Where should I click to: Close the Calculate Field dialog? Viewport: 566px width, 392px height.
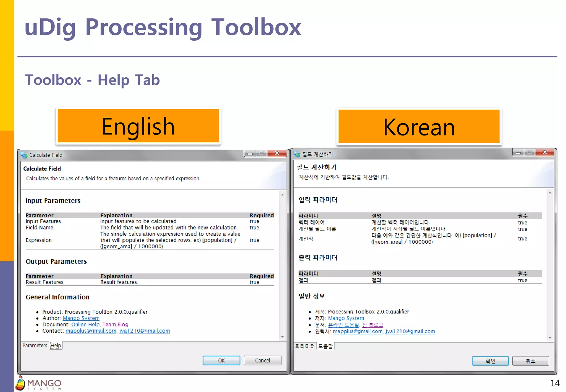(x=277, y=153)
